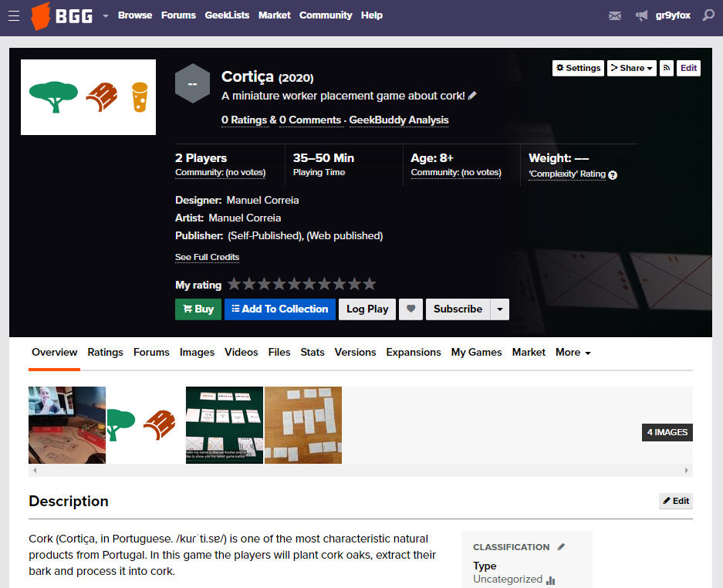Click the Log Play button
Screen dimensions: 723x588
pos(367,309)
